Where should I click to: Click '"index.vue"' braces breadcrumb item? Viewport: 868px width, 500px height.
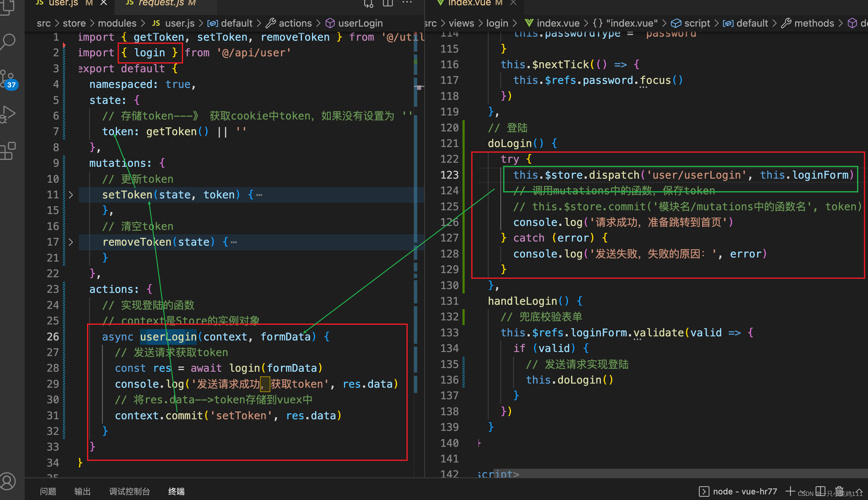(x=625, y=23)
